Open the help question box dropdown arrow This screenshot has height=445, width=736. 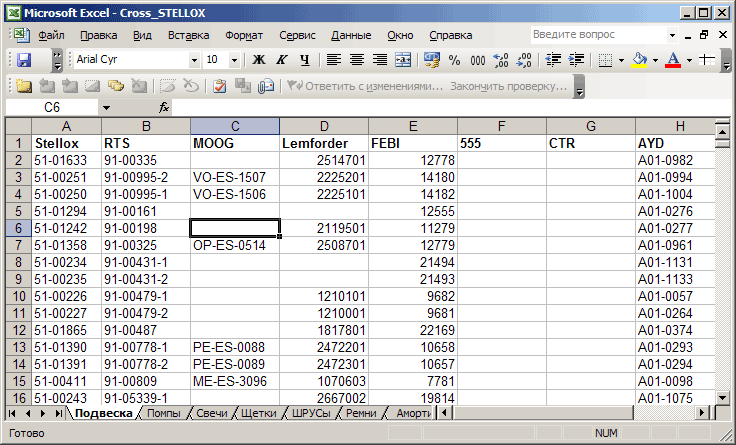click(x=673, y=35)
